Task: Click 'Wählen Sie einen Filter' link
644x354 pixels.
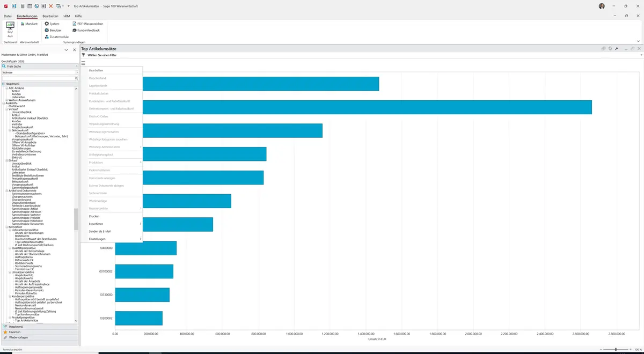Action: click(x=102, y=55)
